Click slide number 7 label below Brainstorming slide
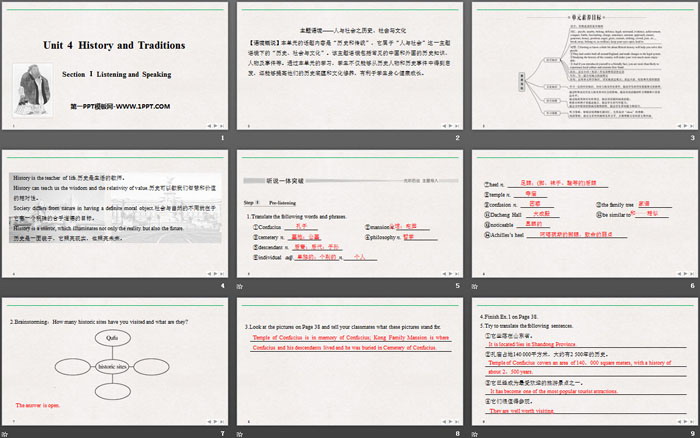 222,433
